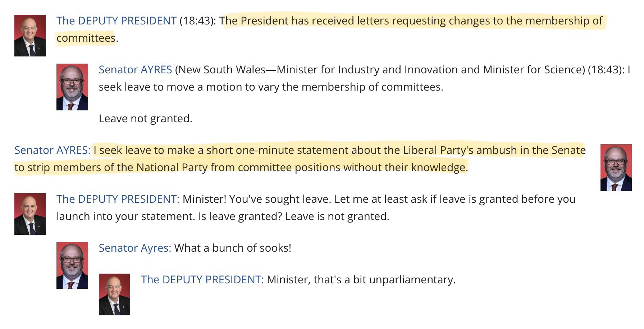Screen dimensions: 644x329
Task: Click the text 'Is leave granted? Leave is not granted.'
Action: point(293,216)
